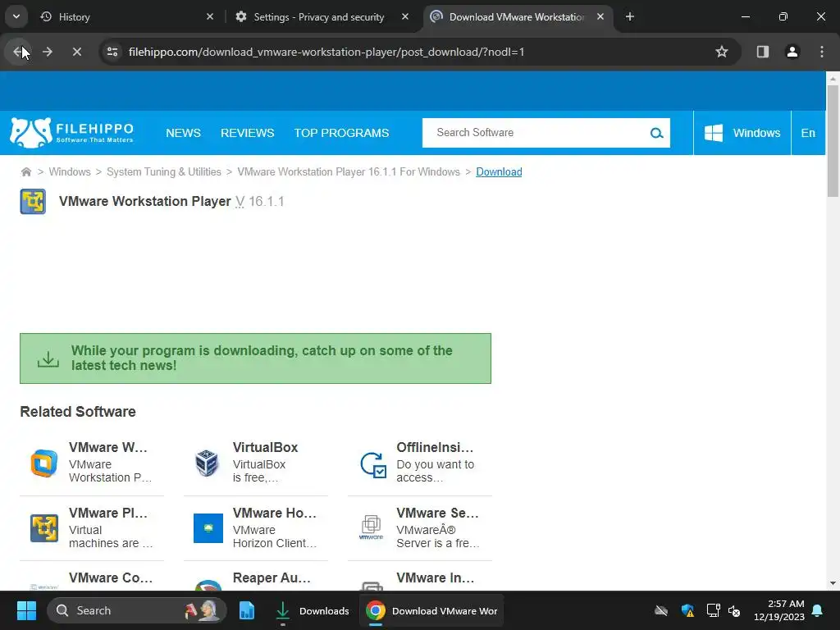
Task: Open the clock showing 2:57 AM
Action: (x=779, y=610)
